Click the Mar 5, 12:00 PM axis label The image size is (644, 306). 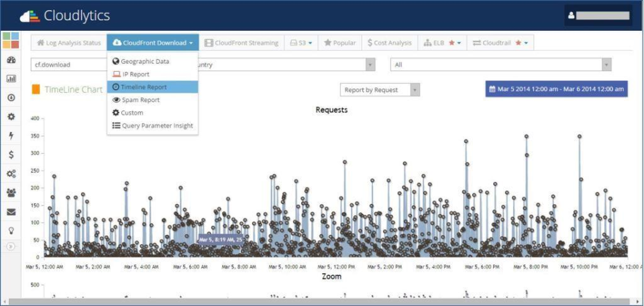click(x=335, y=267)
